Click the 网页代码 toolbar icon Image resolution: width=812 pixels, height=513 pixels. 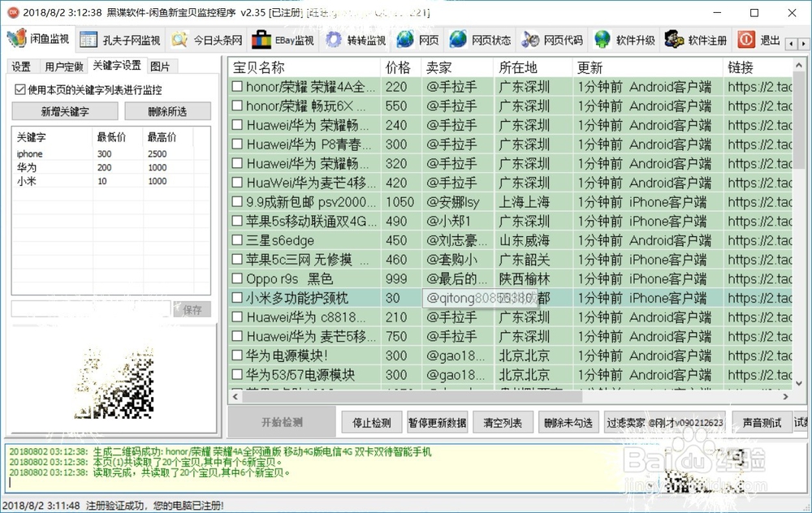point(530,40)
